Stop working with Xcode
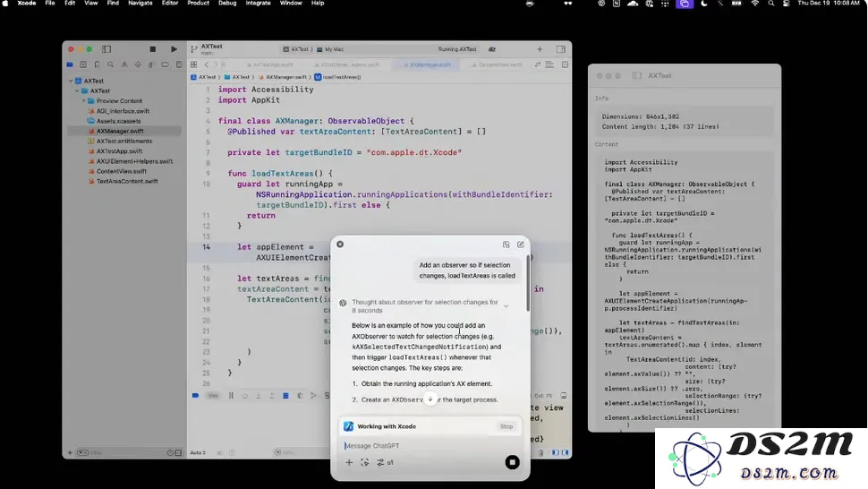Image resolution: width=868 pixels, height=489 pixels. (506, 426)
